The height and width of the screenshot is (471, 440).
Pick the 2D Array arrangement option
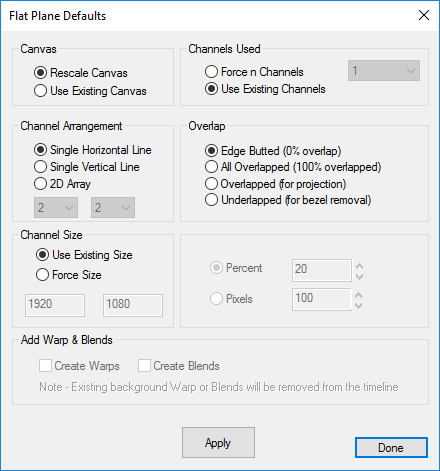tap(62, 184)
